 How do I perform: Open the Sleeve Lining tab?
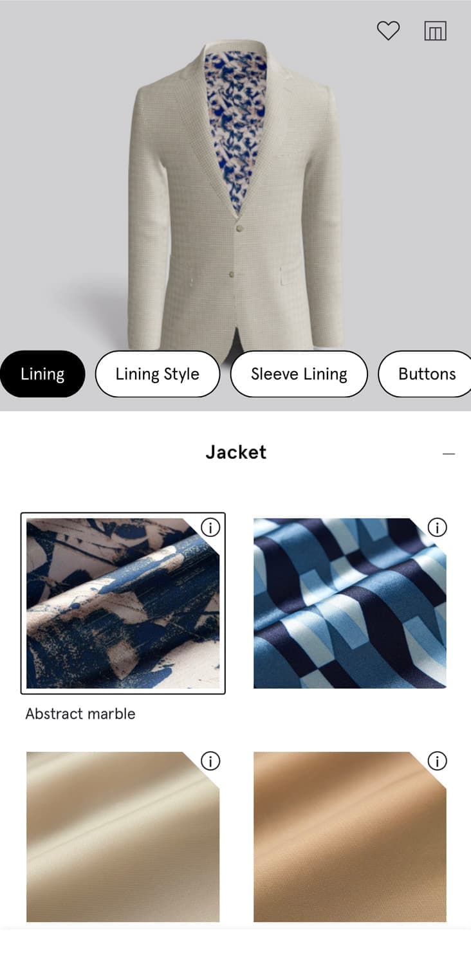299,374
